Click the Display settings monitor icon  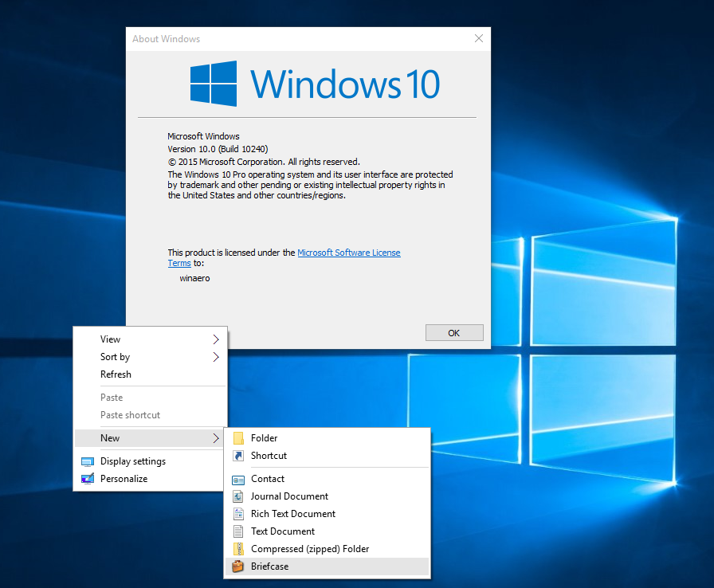pos(88,461)
